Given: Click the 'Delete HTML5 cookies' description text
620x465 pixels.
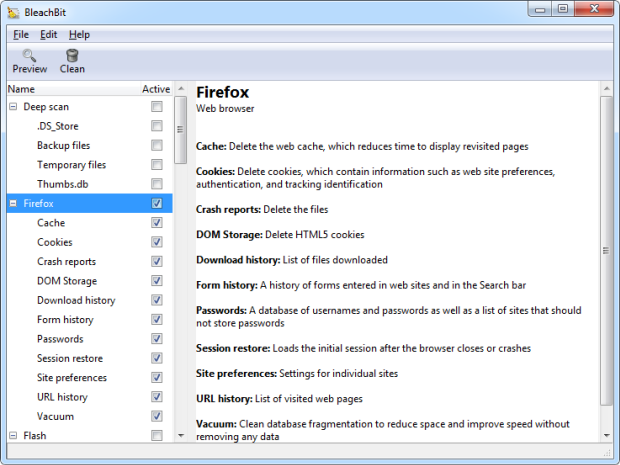Looking at the screenshot, I should [315, 235].
